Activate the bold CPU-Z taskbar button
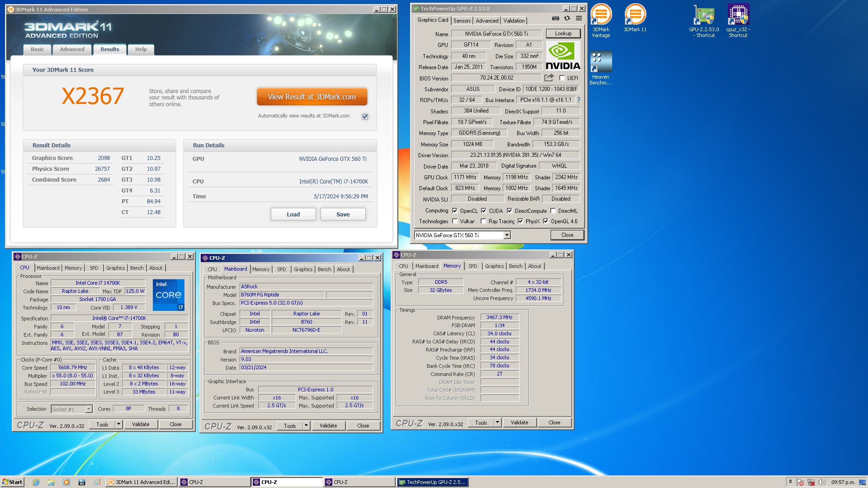The width and height of the screenshot is (868, 488). click(287, 482)
